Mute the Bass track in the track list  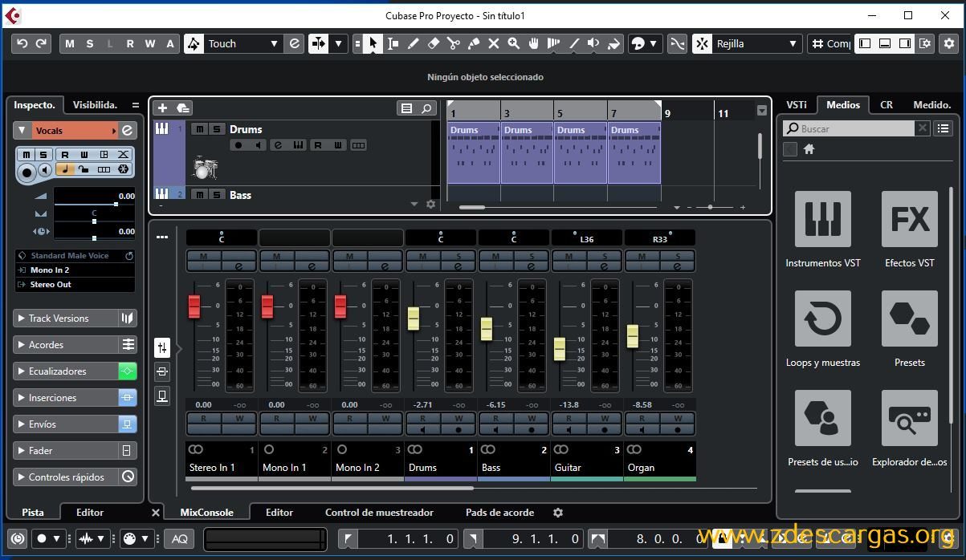pyautogui.click(x=199, y=195)
